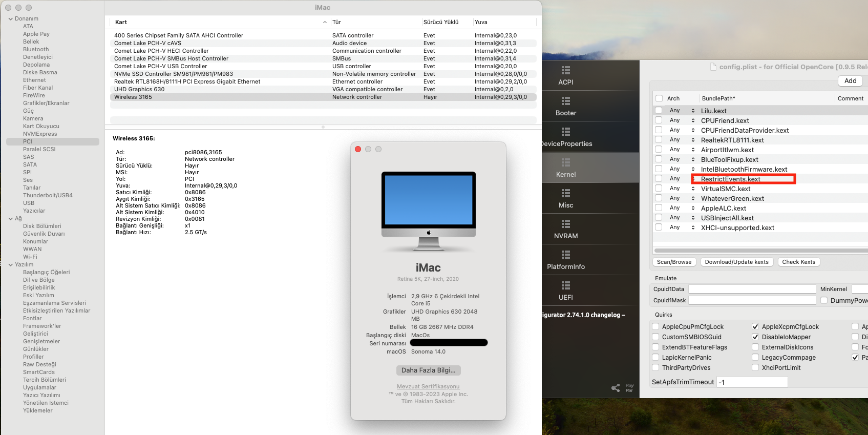Click the share icon beside PayPal
The width and height of the screenshot is (868, 435).
616,388
